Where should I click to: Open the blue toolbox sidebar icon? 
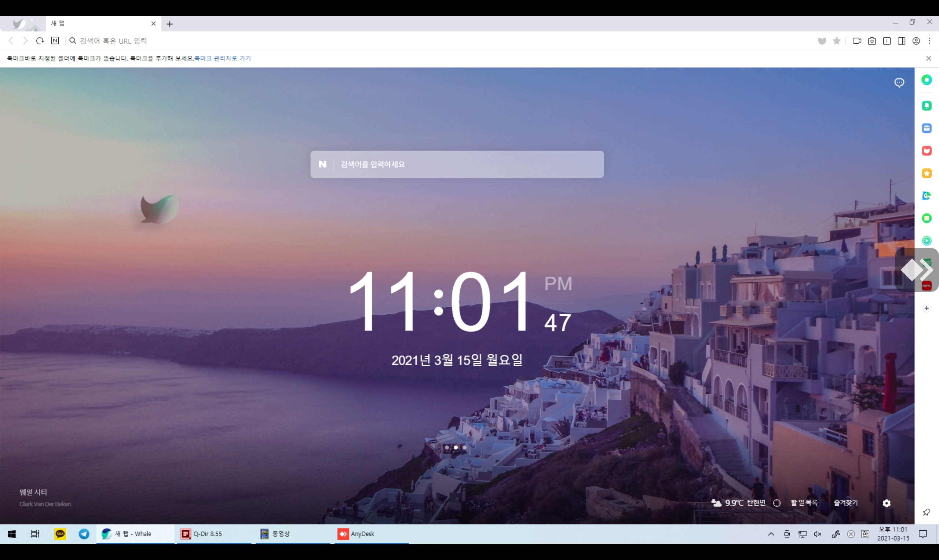pos(927,128)
